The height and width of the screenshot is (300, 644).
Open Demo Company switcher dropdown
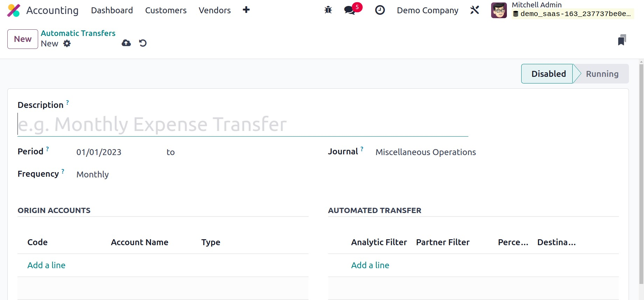[427, 10]
